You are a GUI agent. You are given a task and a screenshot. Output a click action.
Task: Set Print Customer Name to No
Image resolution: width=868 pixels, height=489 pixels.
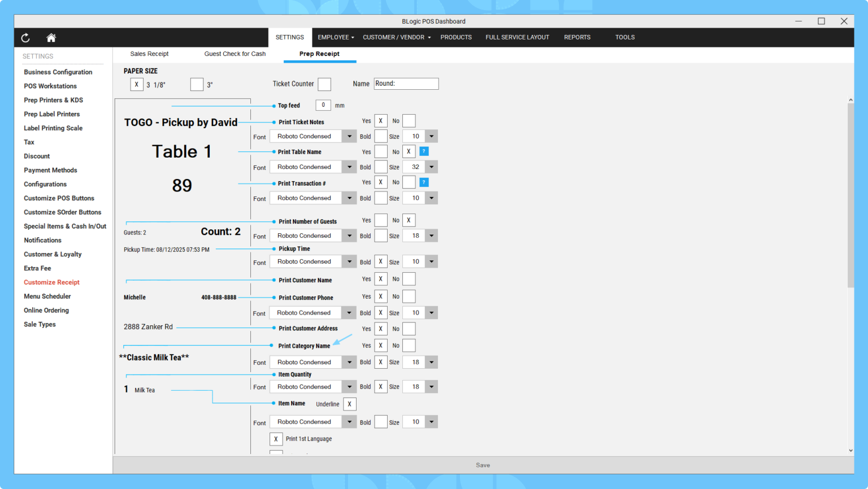(x=409, y=279)
